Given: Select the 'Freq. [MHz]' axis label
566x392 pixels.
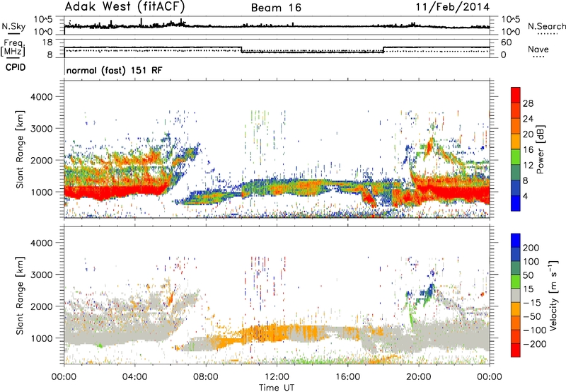Looking at the screenshot, I should pyautogui.click(x=13, y=48).
